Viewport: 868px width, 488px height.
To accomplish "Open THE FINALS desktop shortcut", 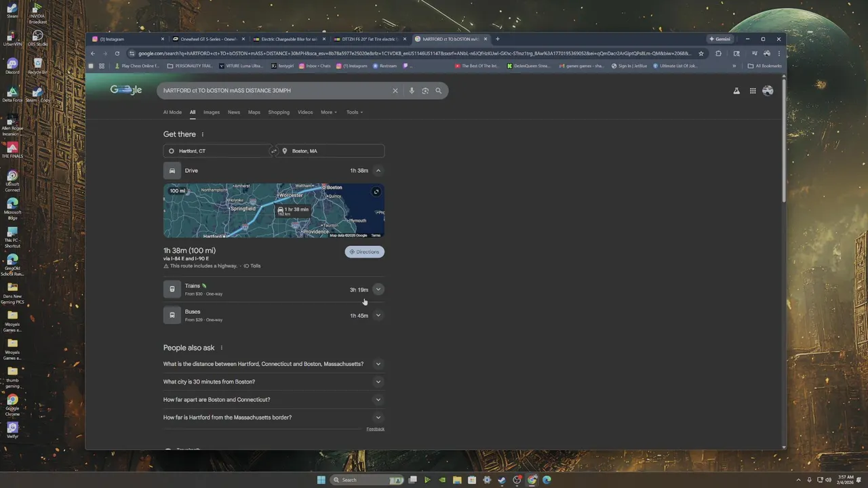I will pyautogui.click(x=12, y=150).
